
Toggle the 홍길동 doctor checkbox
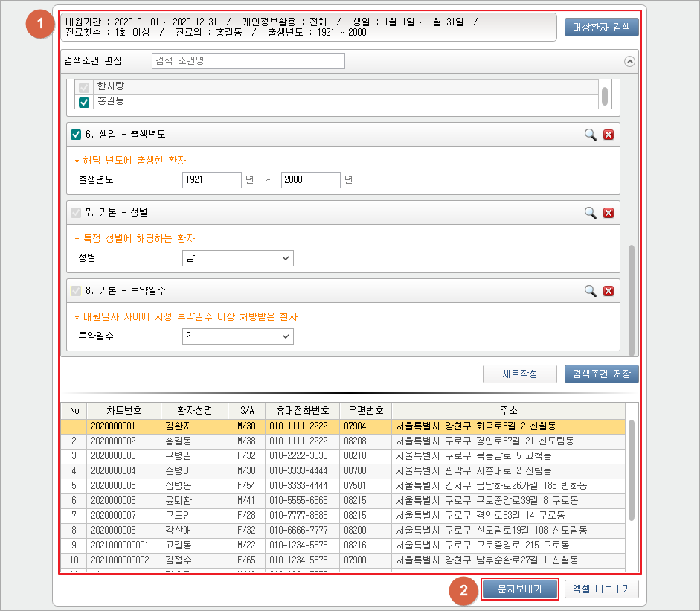coord(84,102)
